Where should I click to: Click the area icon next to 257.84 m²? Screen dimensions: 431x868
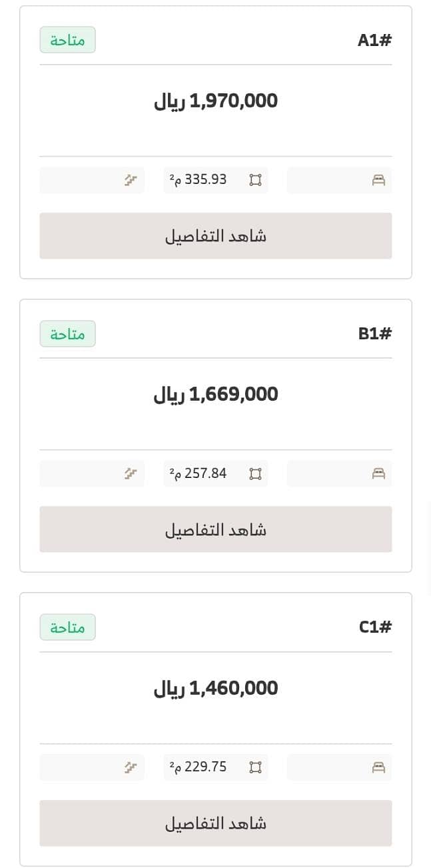[255, 473]
